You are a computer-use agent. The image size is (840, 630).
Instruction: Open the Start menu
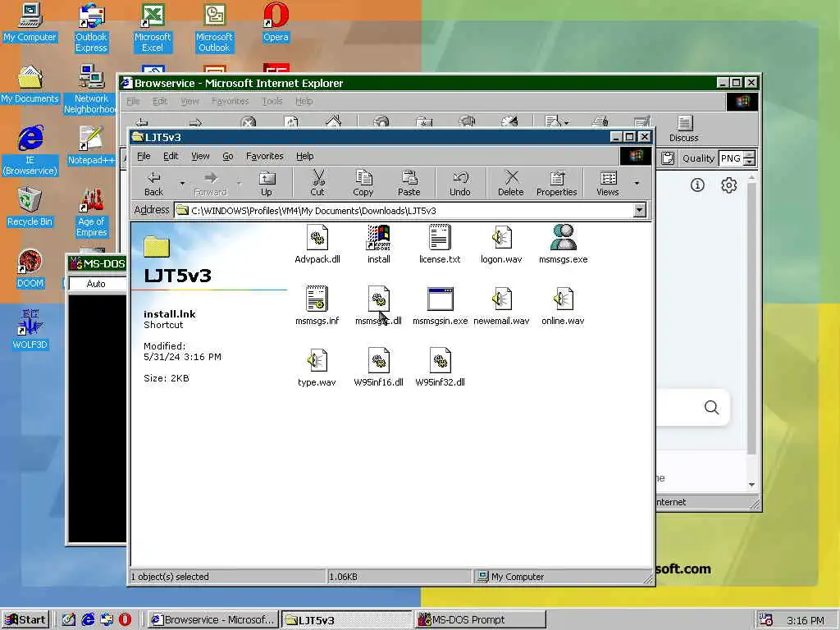click(x=25, y=620)
